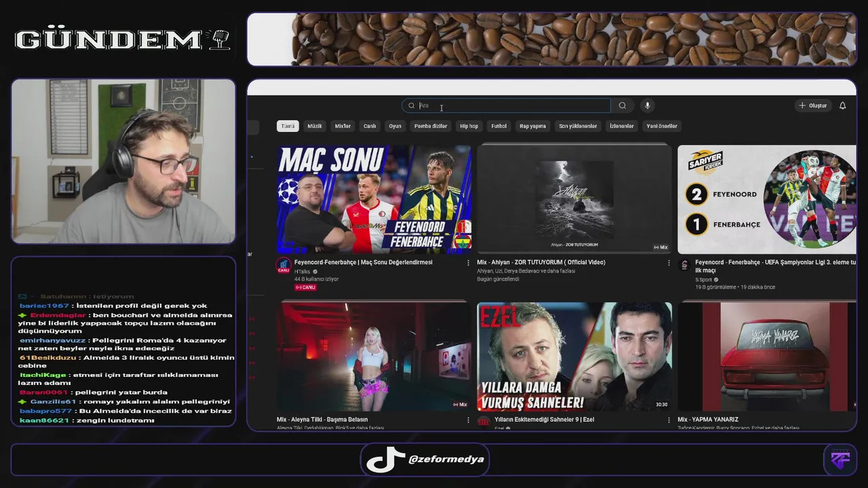This screenshot has height=488, width=868.
Task: Open more options for Aleyna Tilki mix
Action: [468, 420]
